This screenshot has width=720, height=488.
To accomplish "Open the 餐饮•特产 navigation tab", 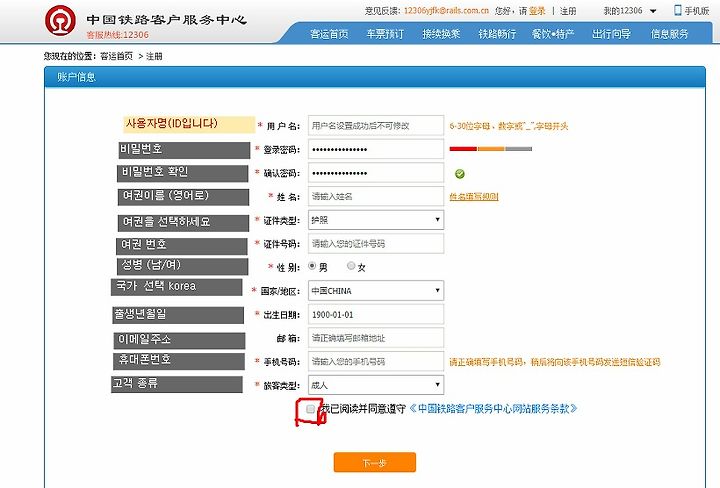I will (x=553, y=34).
